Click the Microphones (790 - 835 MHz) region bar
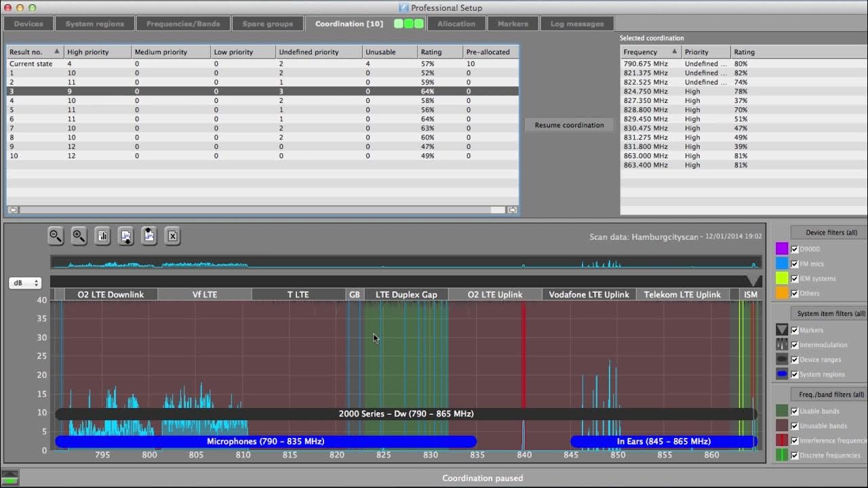 [265, 441]
